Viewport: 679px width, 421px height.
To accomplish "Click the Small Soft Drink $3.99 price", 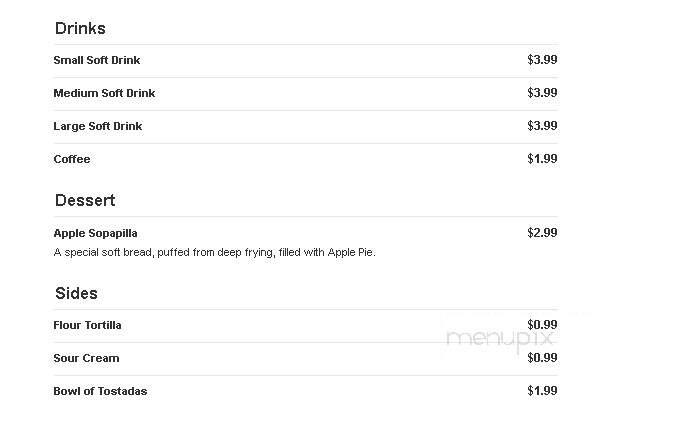I will click(542, 60).
